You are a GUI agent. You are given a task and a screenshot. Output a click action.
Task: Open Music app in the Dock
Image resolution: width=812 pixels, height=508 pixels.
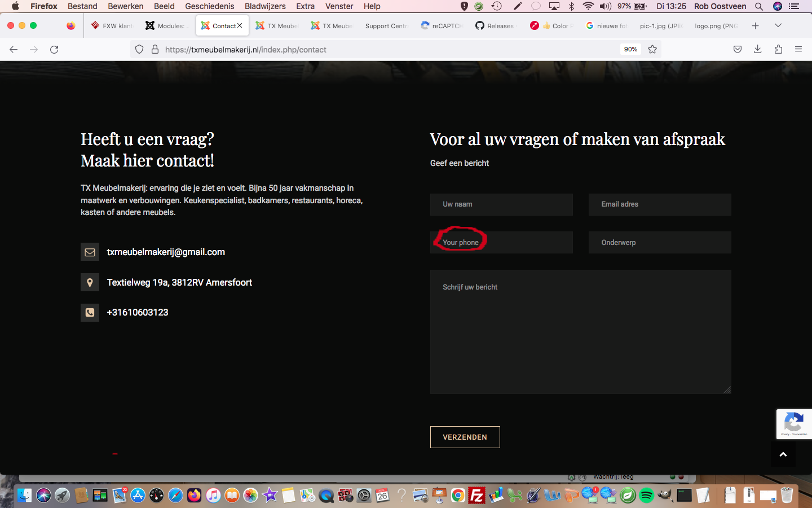(x=213, y=496)
